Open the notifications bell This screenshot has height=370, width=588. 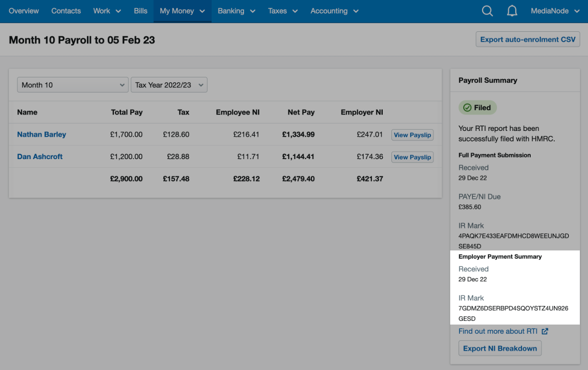(x=512, y=11)
